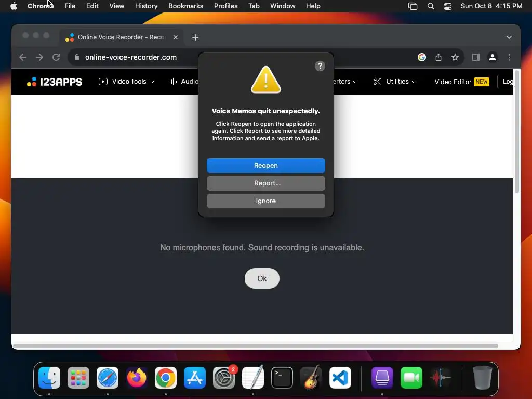Open Chrome three-dot menu
The height and width of the screenshot is (399, 532).
[509, 57]
